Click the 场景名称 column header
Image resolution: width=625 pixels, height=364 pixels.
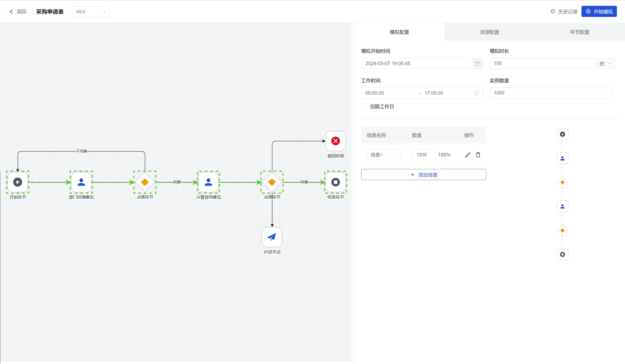376,135
